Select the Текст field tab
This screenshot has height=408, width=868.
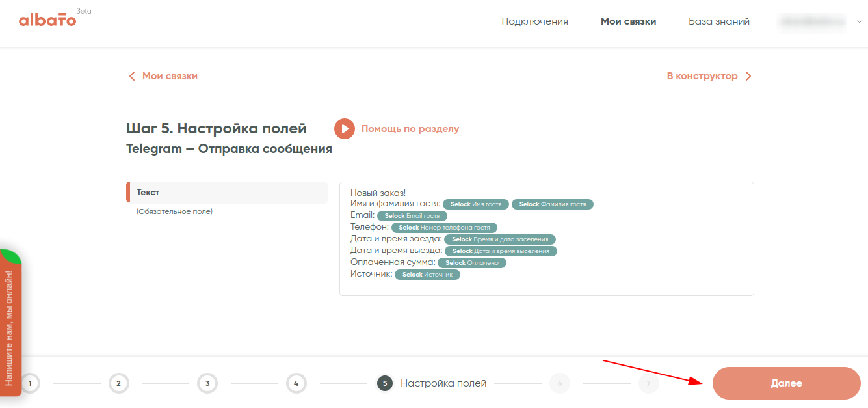coord(227,193)
